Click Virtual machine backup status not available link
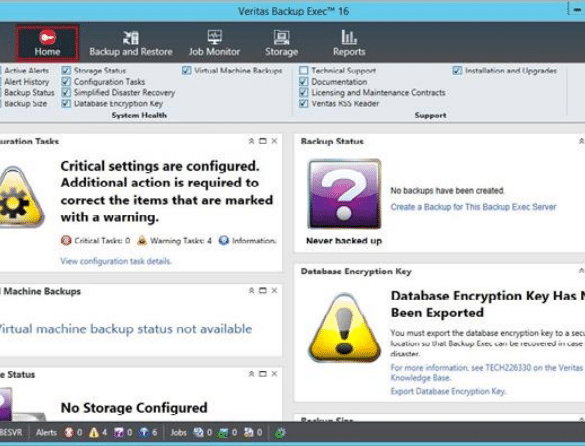Screen dimensions: 585x446 [x=125, y=329]
